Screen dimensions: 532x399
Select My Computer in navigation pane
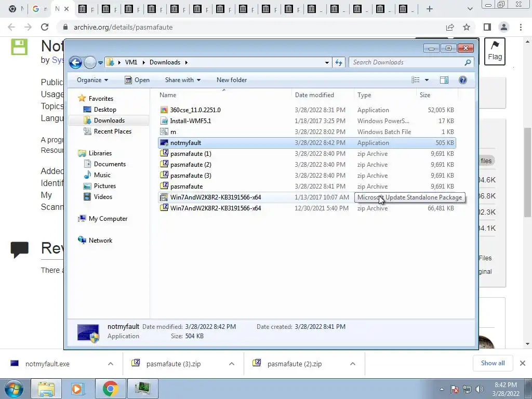point(108,219)
